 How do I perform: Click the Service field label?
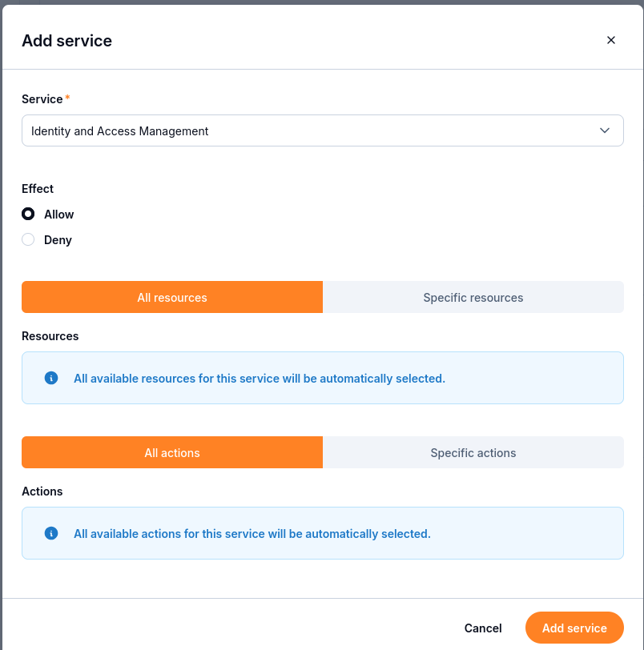[x=42, y=99]
